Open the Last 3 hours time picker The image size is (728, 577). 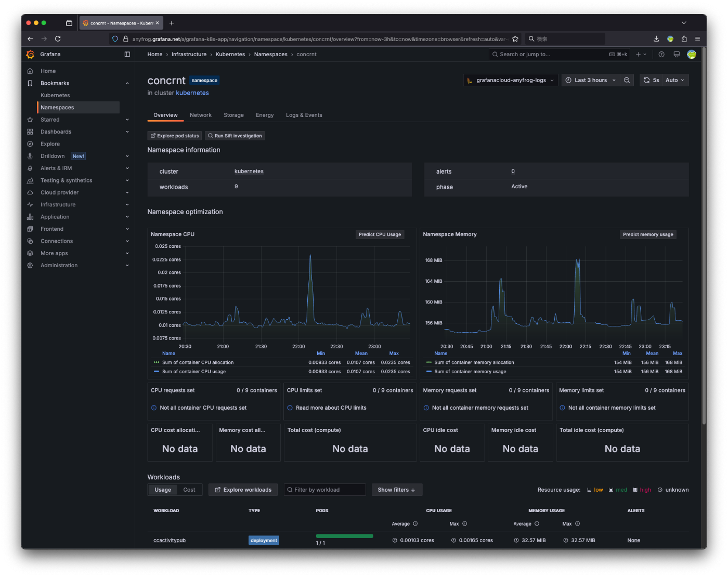coord(591,80)
